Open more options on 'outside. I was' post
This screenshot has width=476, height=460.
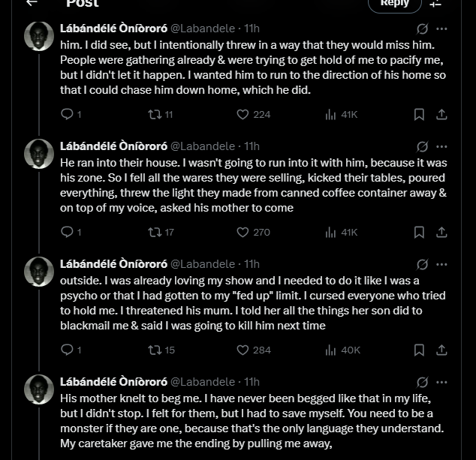(442, 264)
